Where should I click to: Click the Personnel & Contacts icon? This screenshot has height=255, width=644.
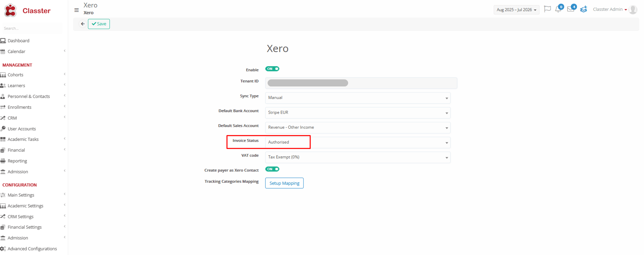[3, 96]
